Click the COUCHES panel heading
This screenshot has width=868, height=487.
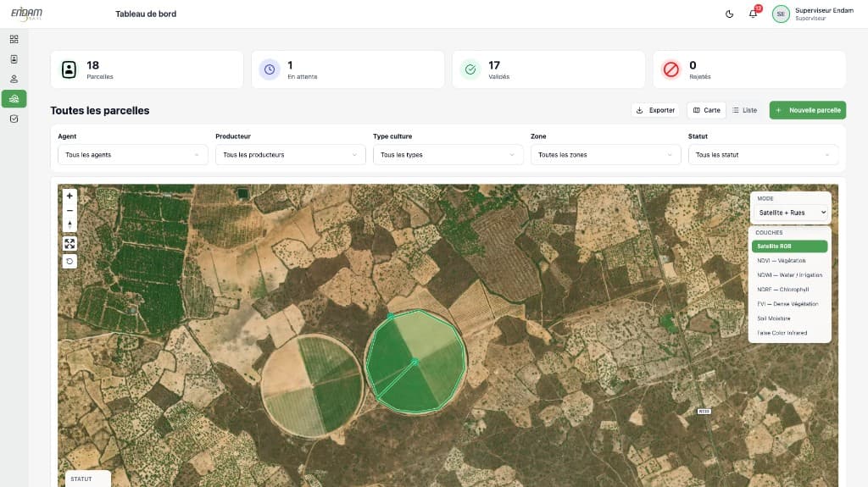pyautogui.click(x=769, y=233)
